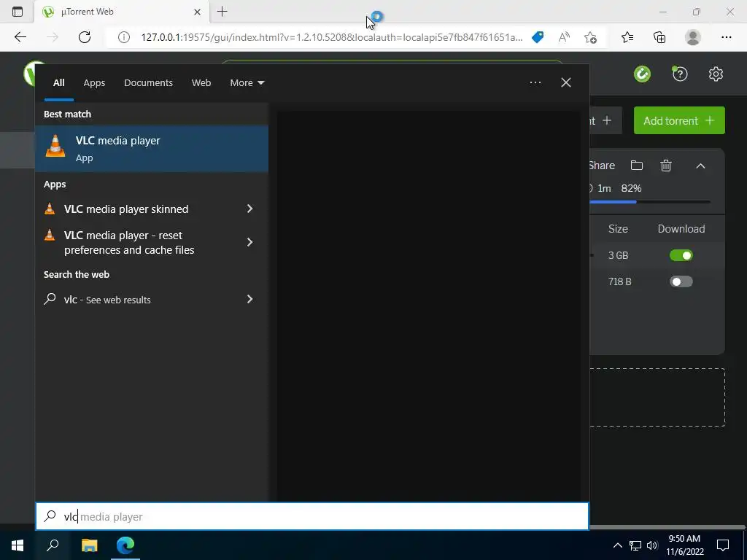Viewport: 747px width, 560px height.
Task: Open File Explorer from taskbar
Action: point(89,545)
